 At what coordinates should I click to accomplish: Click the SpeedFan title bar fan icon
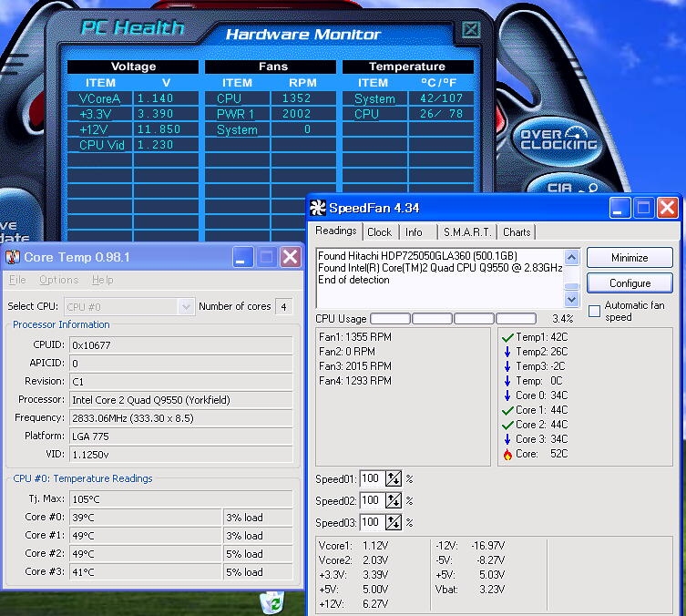[318, 208]
